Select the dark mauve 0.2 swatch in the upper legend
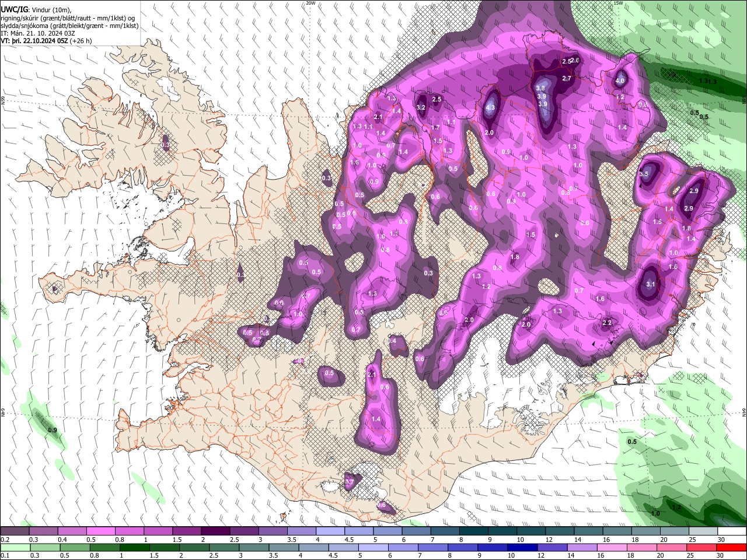Viewport: 747px width, 560px height. pyautogui.click(x=15, y=531)
